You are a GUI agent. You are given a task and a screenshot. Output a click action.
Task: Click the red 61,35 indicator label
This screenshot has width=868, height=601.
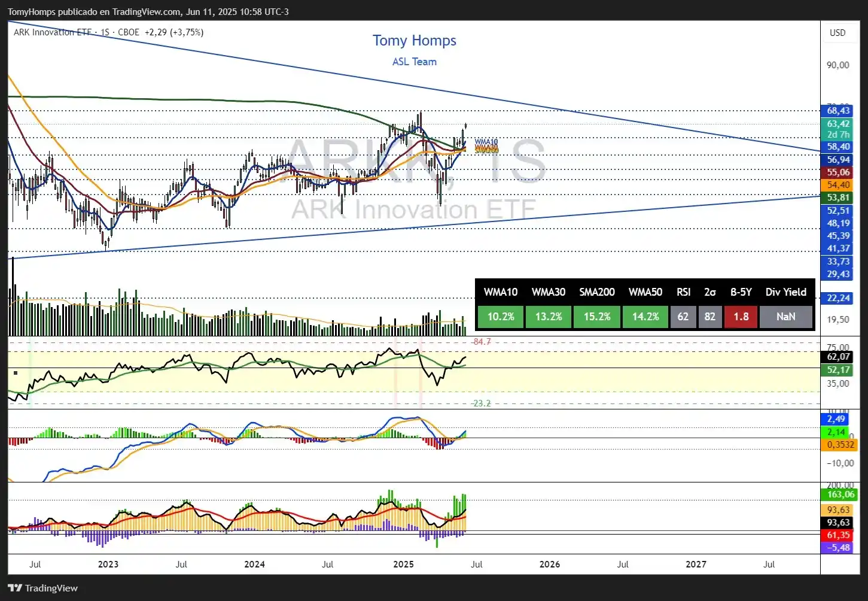point(838,535)
